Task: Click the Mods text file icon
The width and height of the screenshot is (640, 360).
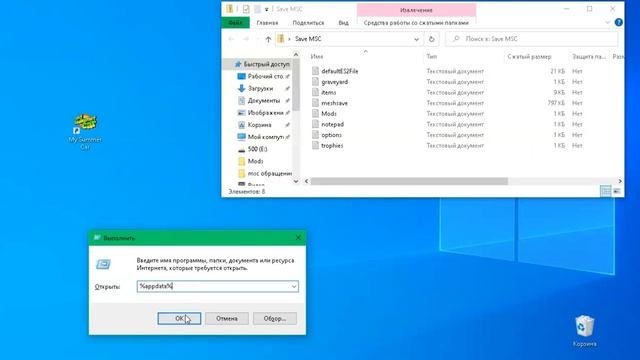Action: [315, 113]
